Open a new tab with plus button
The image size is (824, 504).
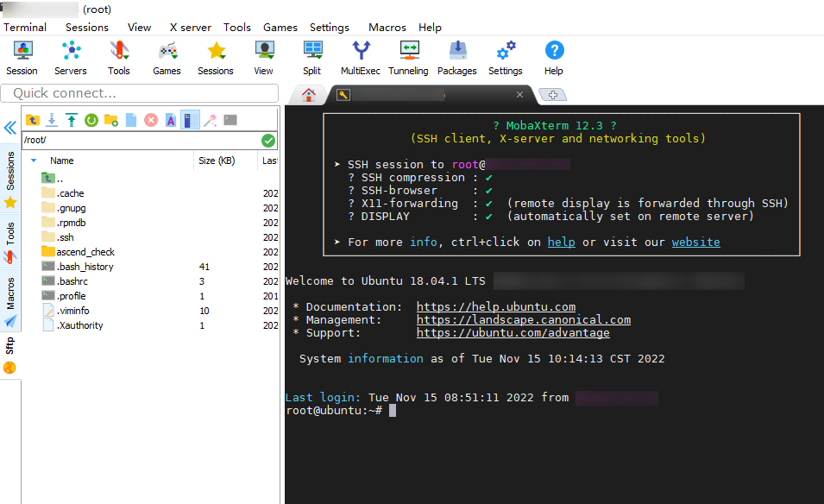tap(553, 95)
